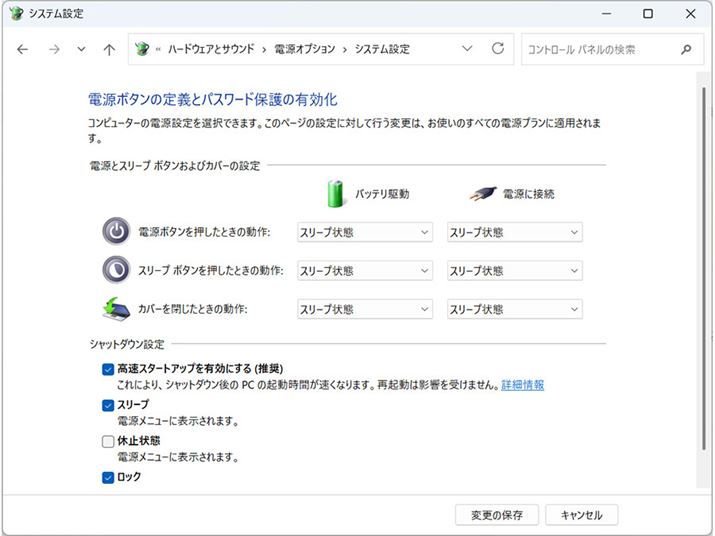Select 電源オプション in breadcrumb
Viewport: 715px width, 536px height.
[305, 49]
